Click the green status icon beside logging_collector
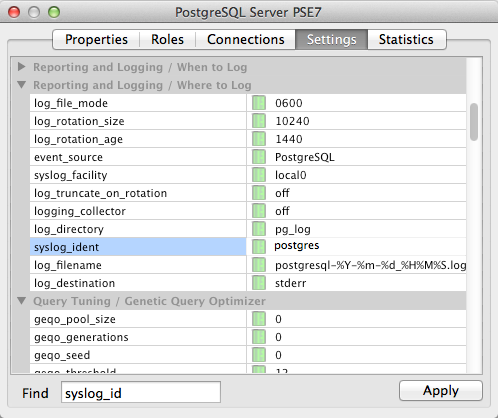 click(259, 211)
